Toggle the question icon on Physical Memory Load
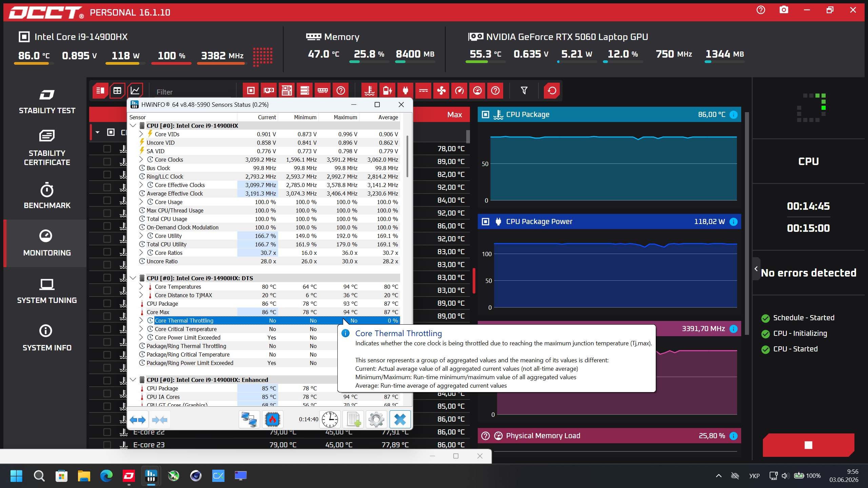 pyautogui.click(x=486, y=436)
